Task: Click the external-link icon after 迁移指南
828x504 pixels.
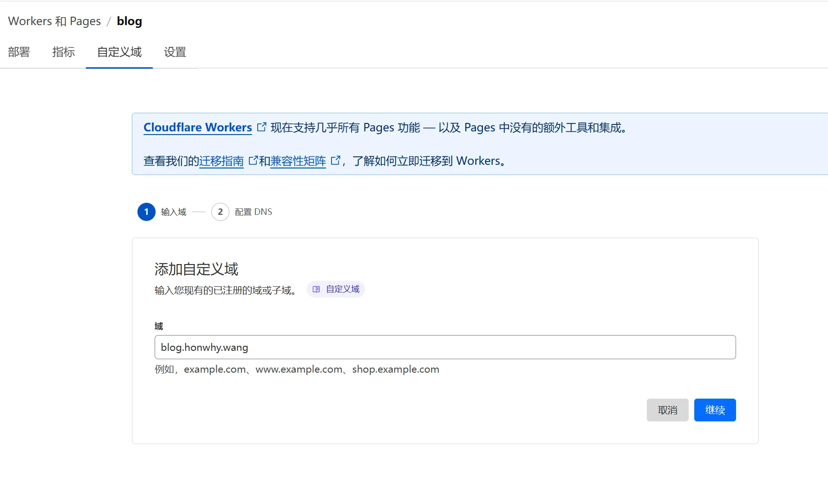Action: tap(253, 161)
